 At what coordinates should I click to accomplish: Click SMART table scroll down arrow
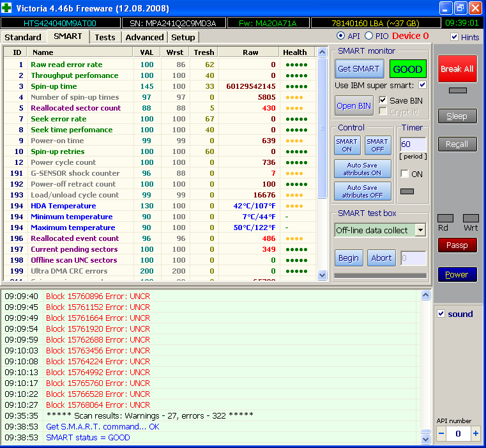pyautogui.click(x=322, y=275)
